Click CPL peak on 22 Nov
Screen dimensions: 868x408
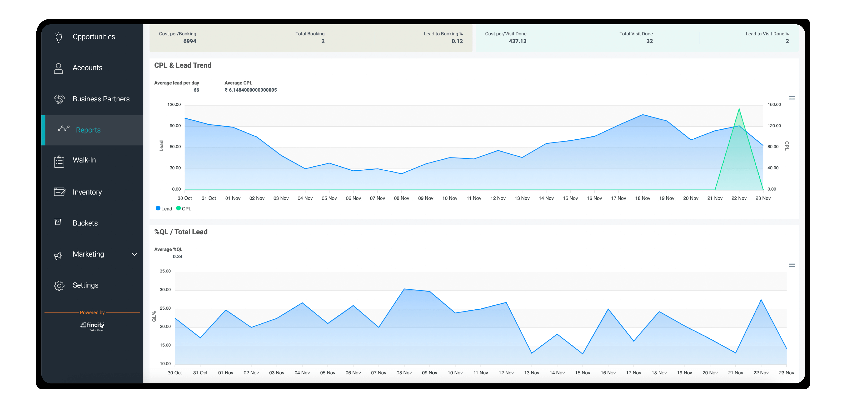[739, 109]
